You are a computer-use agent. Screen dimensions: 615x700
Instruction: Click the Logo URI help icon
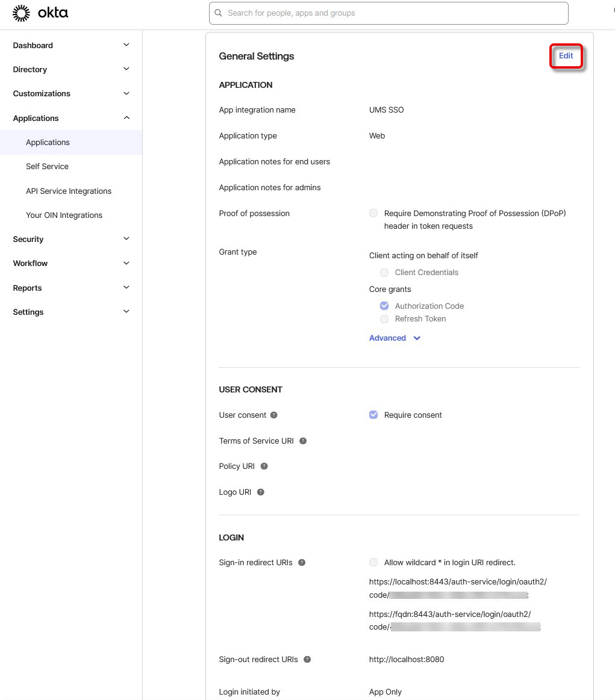point(261,492)
